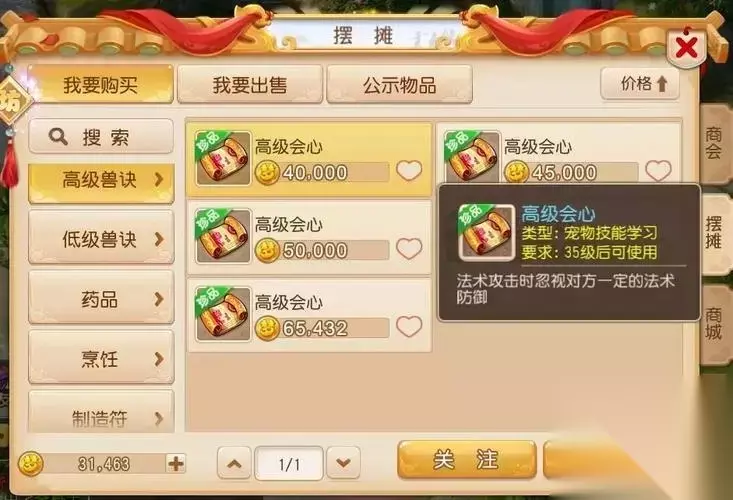
Task: Toggle heart on the 65,432 高级会心 listing
Action: tap(409, 326)
